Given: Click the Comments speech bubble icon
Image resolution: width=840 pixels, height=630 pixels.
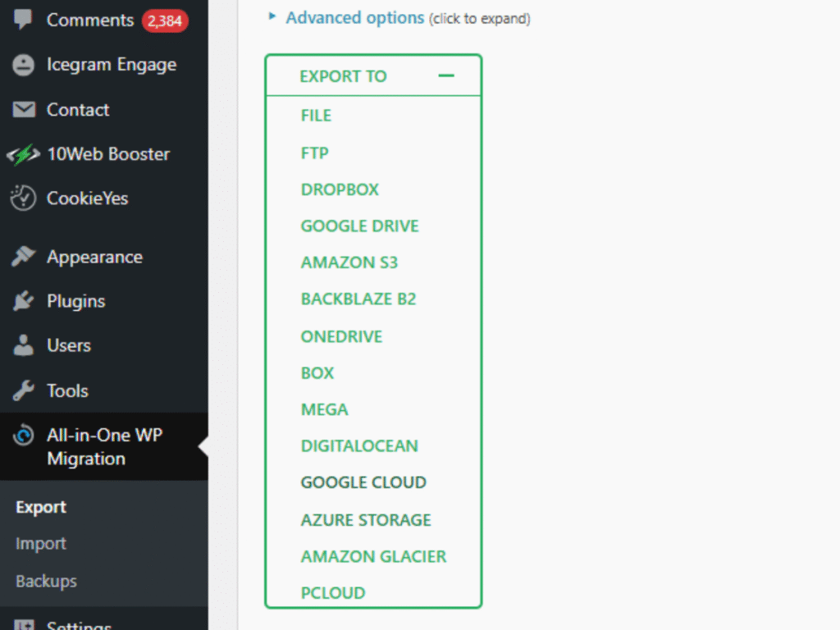Looking at the screenshot, I should tap(23, 20).
